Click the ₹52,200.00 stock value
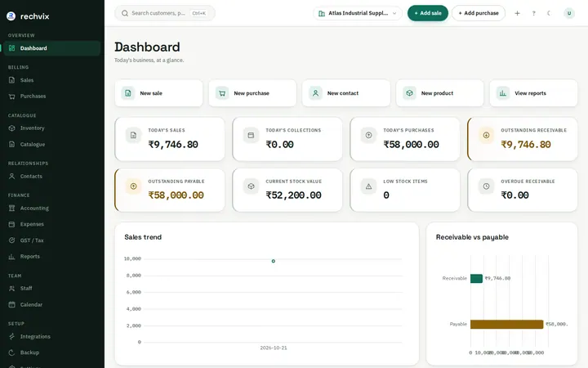588x368 pixels. point(294,195)
